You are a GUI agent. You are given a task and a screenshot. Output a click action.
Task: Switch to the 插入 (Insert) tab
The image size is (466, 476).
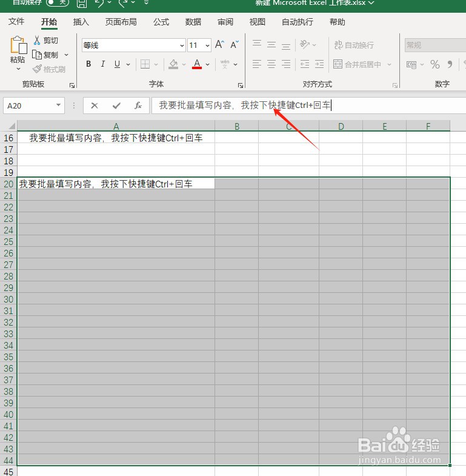click(81, 22)
